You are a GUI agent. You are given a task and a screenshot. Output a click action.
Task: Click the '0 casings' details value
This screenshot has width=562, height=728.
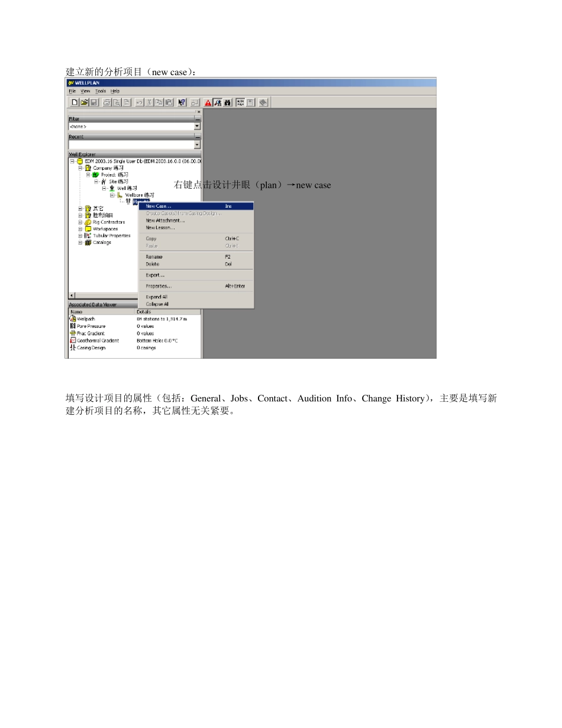pos(147,347)
